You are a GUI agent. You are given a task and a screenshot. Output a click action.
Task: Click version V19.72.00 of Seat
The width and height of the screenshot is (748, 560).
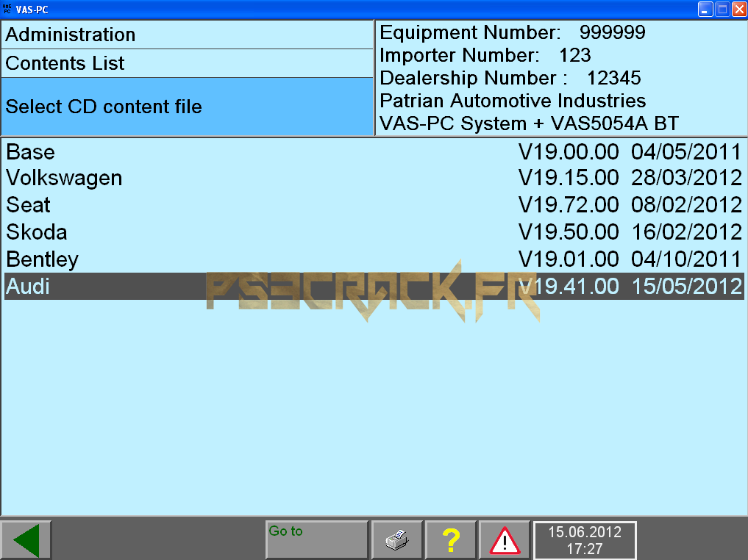coord(569,205)
